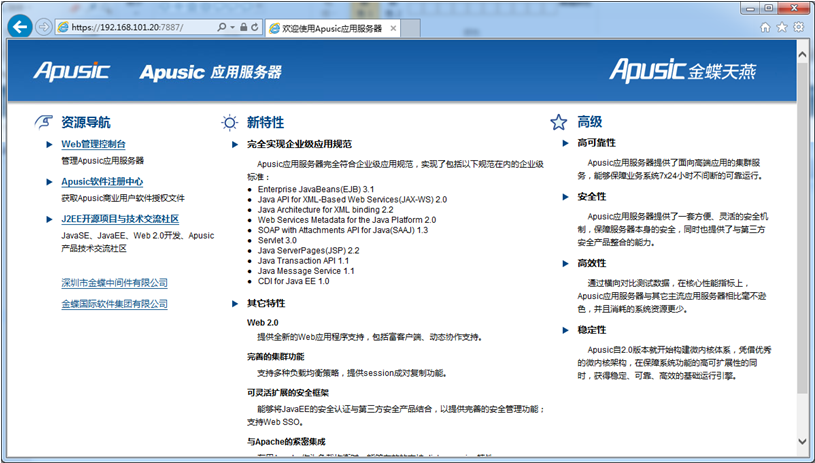Click the arrow beside Apusic软件注册中心
This screenshot has width=815, height=463.
pyautogui.click(x=49, y=182)
